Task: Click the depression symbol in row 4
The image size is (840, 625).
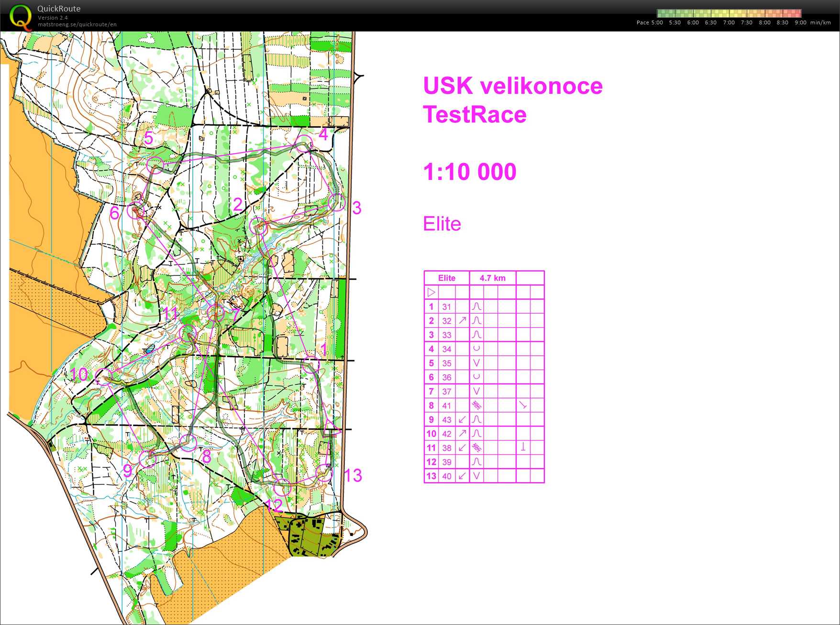Action: coord(476,349)
